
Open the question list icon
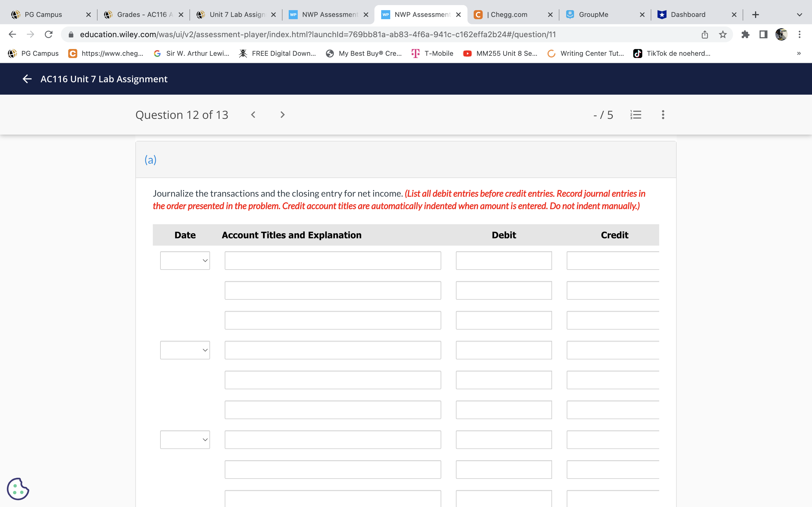point(636,115)
